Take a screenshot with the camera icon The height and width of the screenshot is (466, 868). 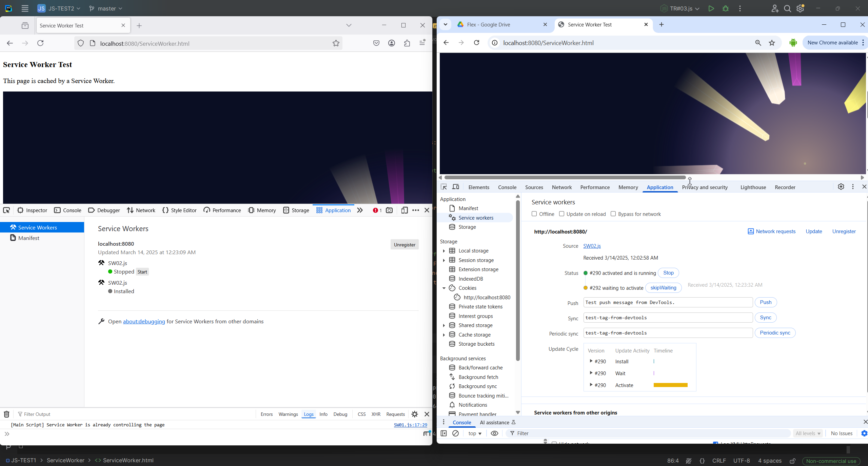pos(389,210)
